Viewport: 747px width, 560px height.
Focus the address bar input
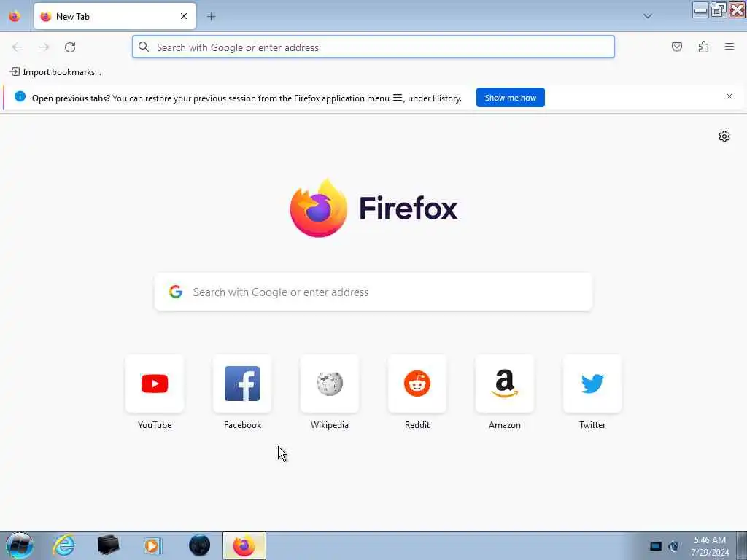click(x=373, y=47)
